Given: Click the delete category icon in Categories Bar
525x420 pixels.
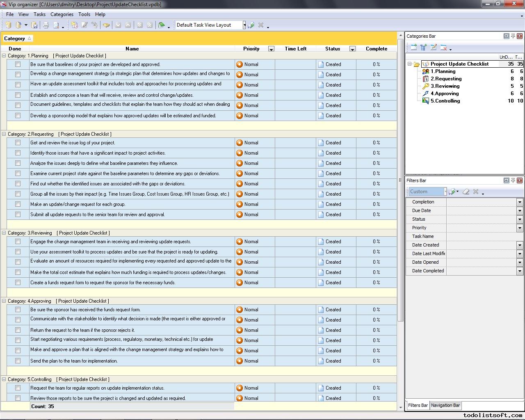Looking at the screenshot, I should (x=443, y=48).
